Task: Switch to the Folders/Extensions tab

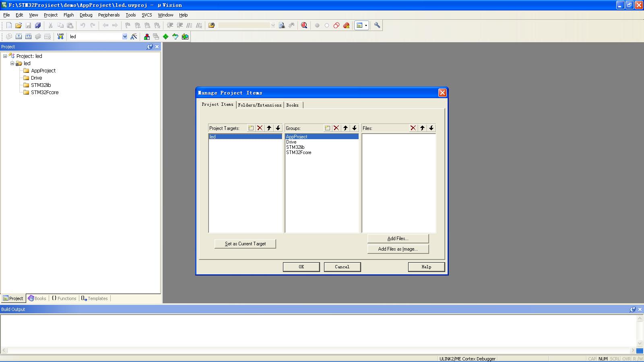Action: pos(260,105)
